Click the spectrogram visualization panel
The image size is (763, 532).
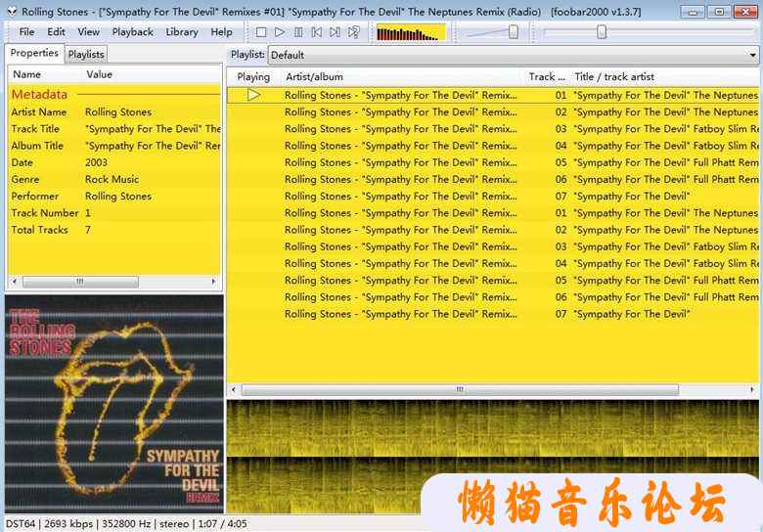coord(493,456)
